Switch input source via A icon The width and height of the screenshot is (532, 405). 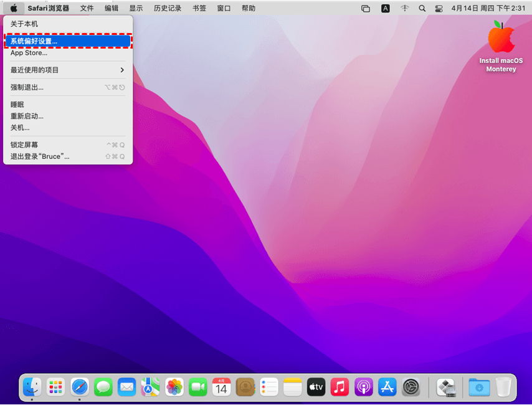click(386, 9)
